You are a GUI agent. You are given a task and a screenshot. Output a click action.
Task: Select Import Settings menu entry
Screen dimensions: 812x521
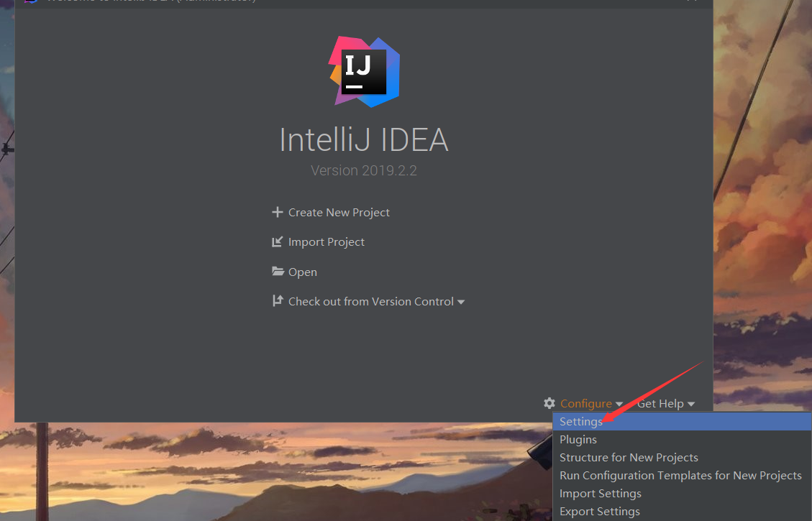[682, 494]
